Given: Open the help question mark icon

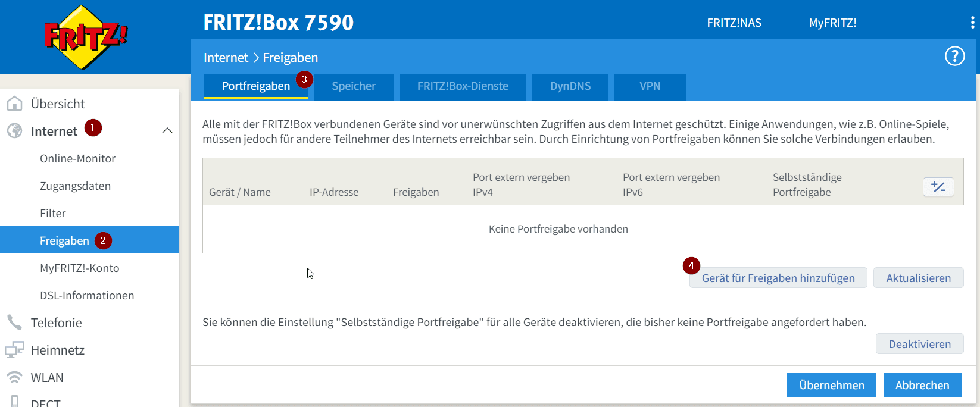Looking at the screenshot, I should (x=954, y=57).
